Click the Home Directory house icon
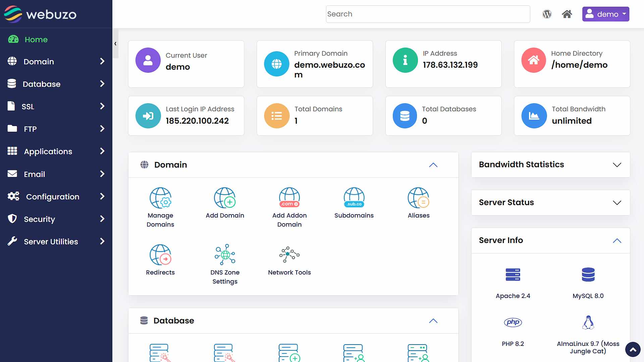The image size is (644, 362). 534,60
